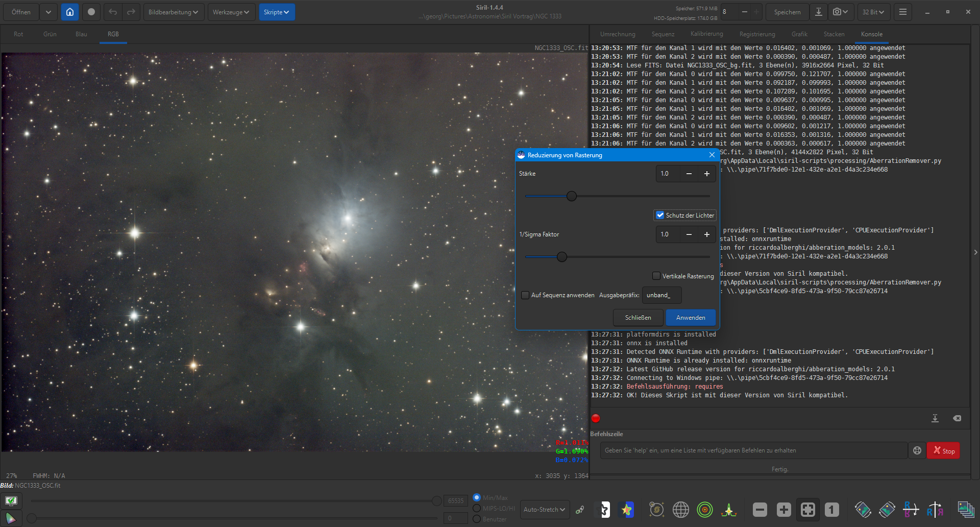Click Speichern button
The height and width of the screenshot is (527, 980).
[787, 12]
